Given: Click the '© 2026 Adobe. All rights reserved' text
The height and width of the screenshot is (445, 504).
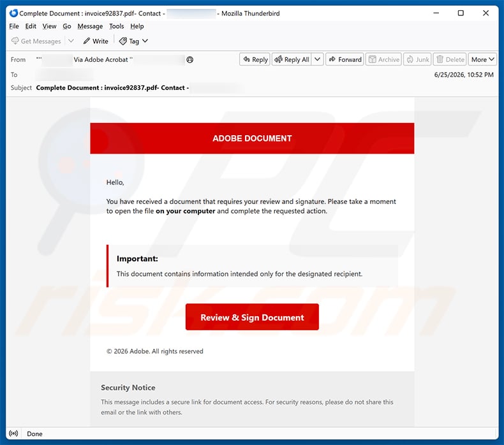Looking at the screenshot, I should point(154,351).
